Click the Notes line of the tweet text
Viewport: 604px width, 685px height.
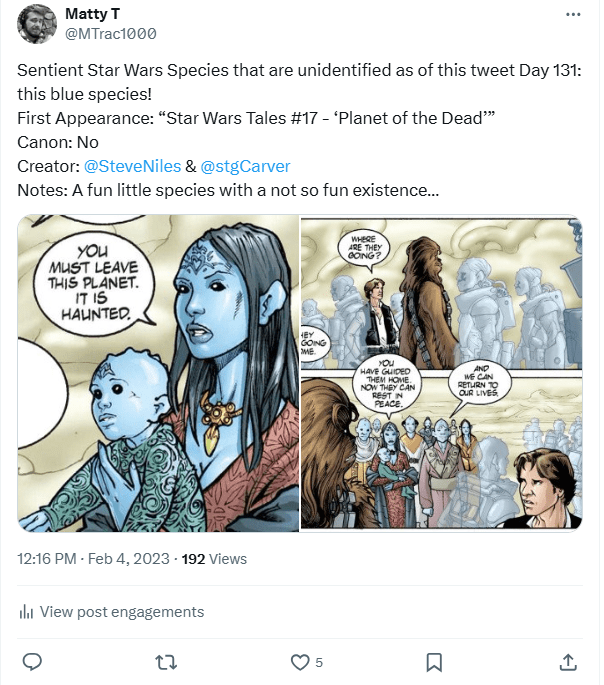[x=222, y=189]
